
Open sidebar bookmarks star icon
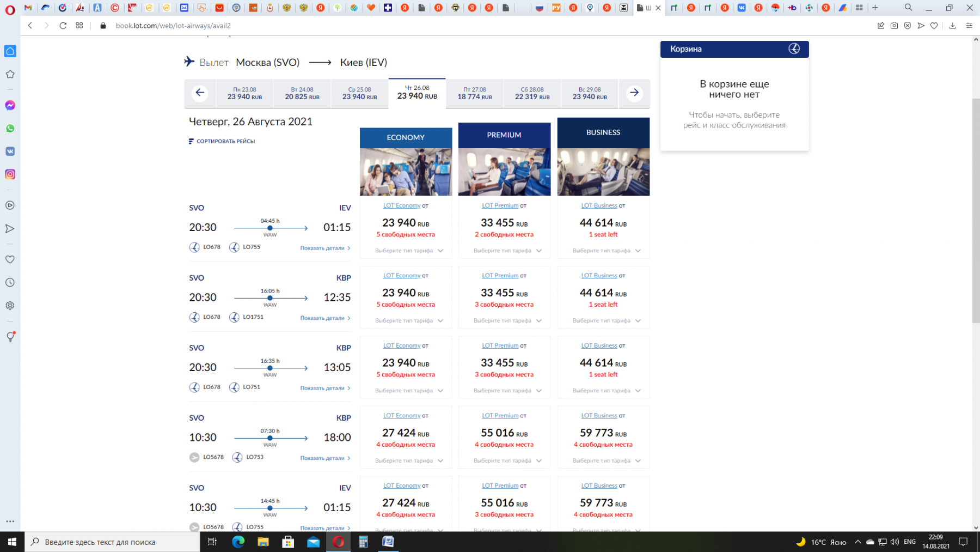[10, 74]
